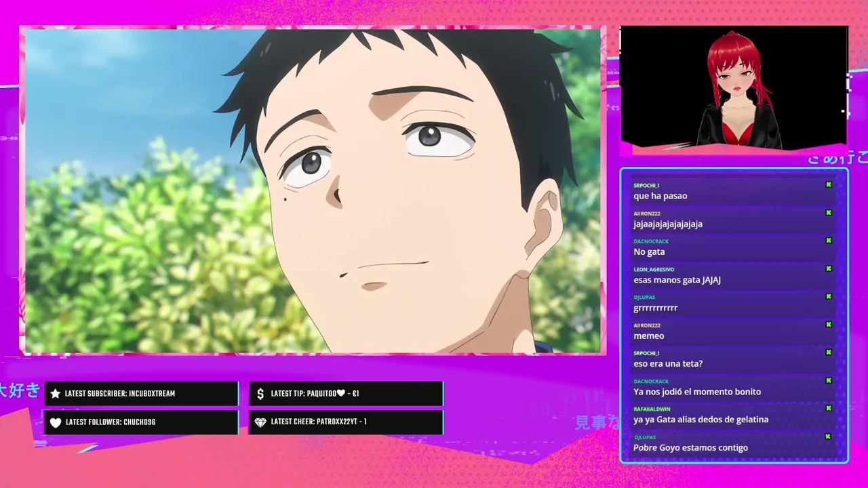This screenshot has height=488, width=868.
Task: Click the chat message 'memeo'
Action: 649,335
